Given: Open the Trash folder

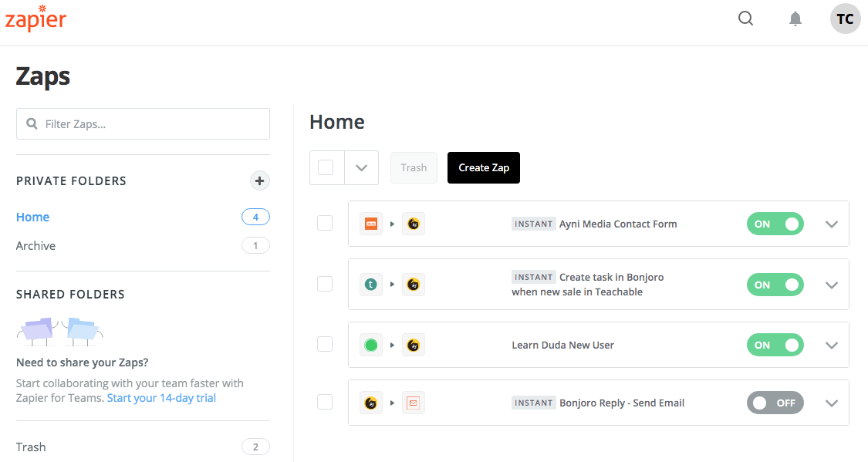Looking at the screenshot, I should tap(31, 447).
